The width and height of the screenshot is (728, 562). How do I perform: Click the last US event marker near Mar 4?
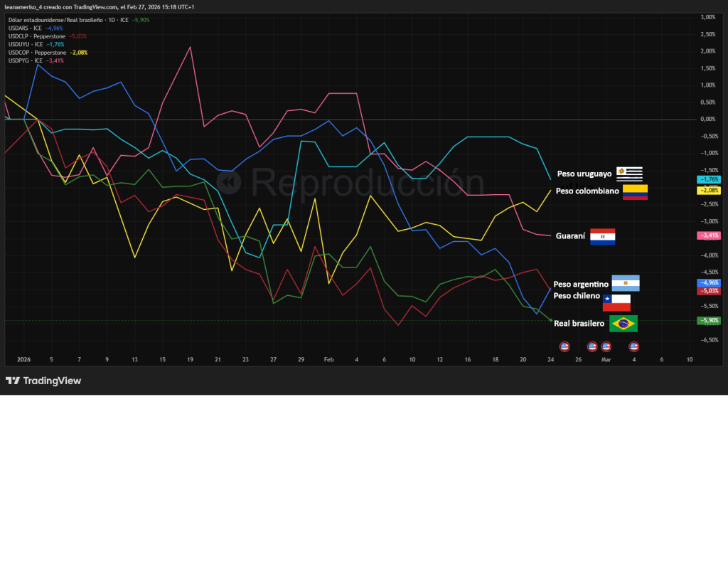tap(633, 346)
